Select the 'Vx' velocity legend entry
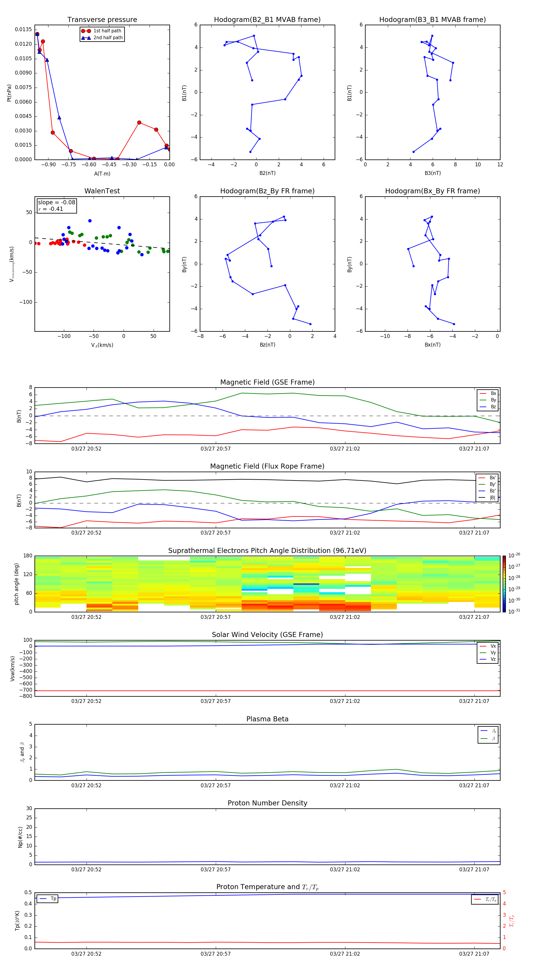The width and height of the screenshot is (535, 980). tap(488, 646)
